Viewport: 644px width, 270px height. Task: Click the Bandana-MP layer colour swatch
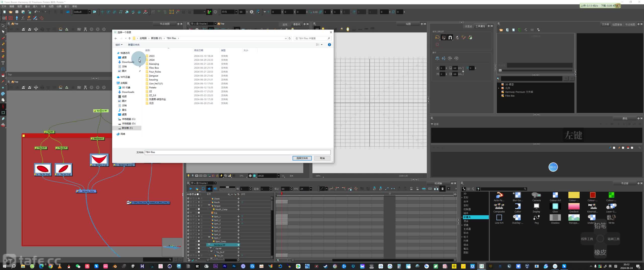199,245
